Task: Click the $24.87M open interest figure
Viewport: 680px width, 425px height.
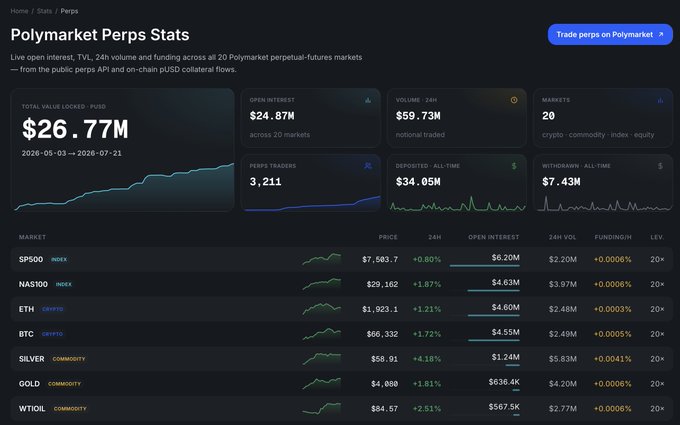Action: pyautogui.click(x=272, y=116)
